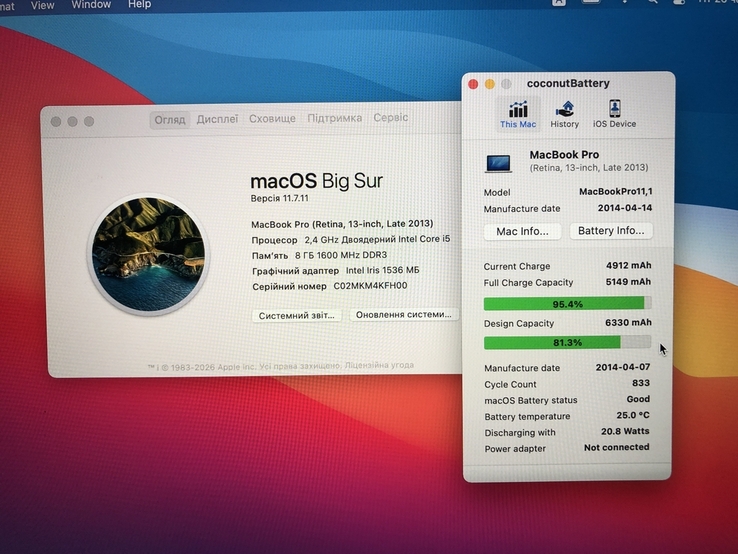Click the coconutBattery window title
Viewport: 738px width, 554px height.
(568, 83)
